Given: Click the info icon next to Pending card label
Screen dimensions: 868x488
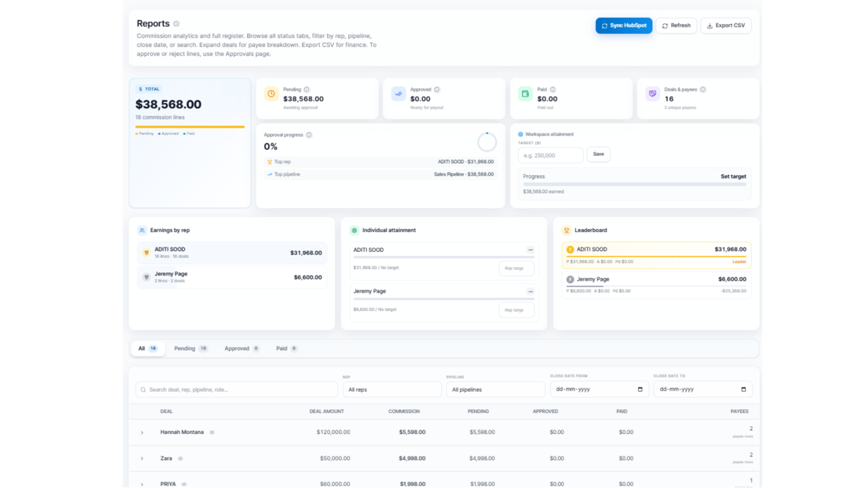Looking at the screenshot, I should (307, 89).
